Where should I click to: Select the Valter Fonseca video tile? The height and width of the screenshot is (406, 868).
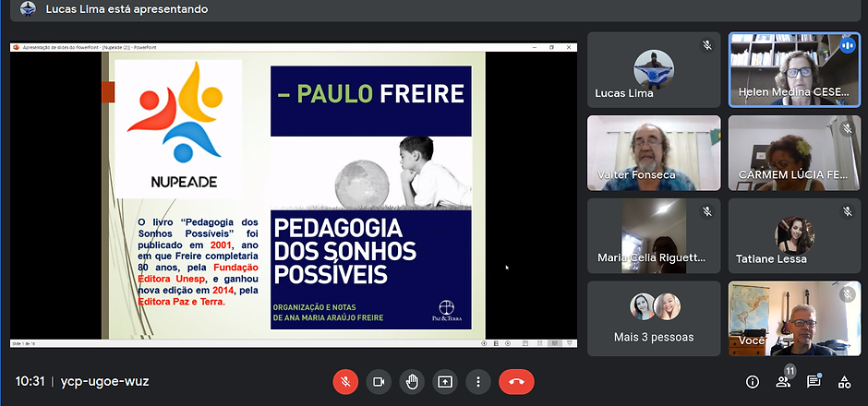point(654,152)
